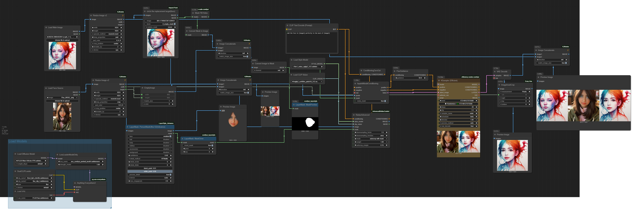Collapse the ImageInsetCrop node dot
The image size is (644, 219).
pos(499,85)
